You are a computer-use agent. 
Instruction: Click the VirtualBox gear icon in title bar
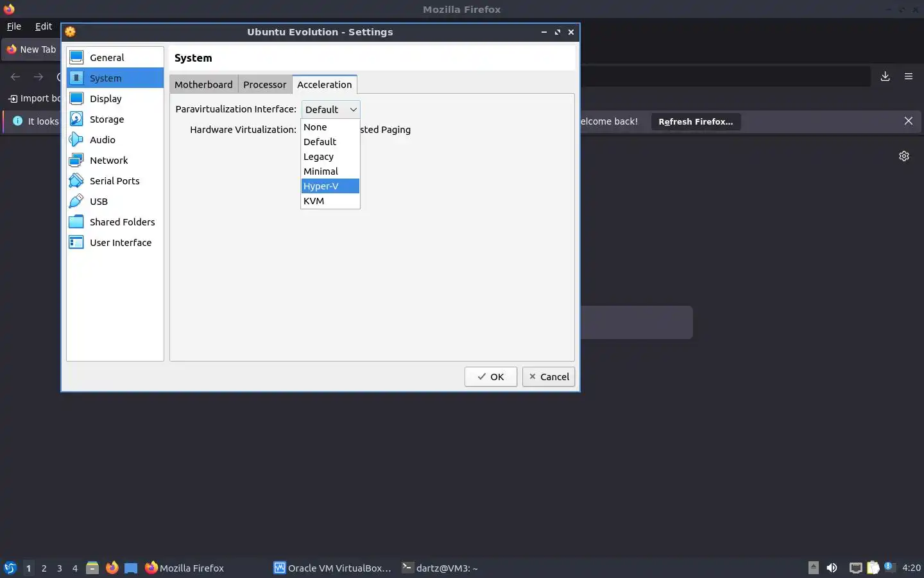point(71,32)
